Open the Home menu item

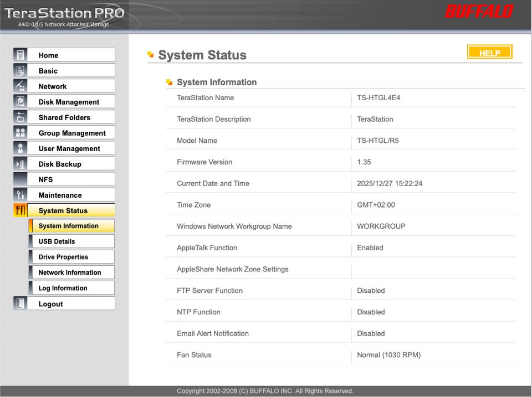click(x=71, y=55)
